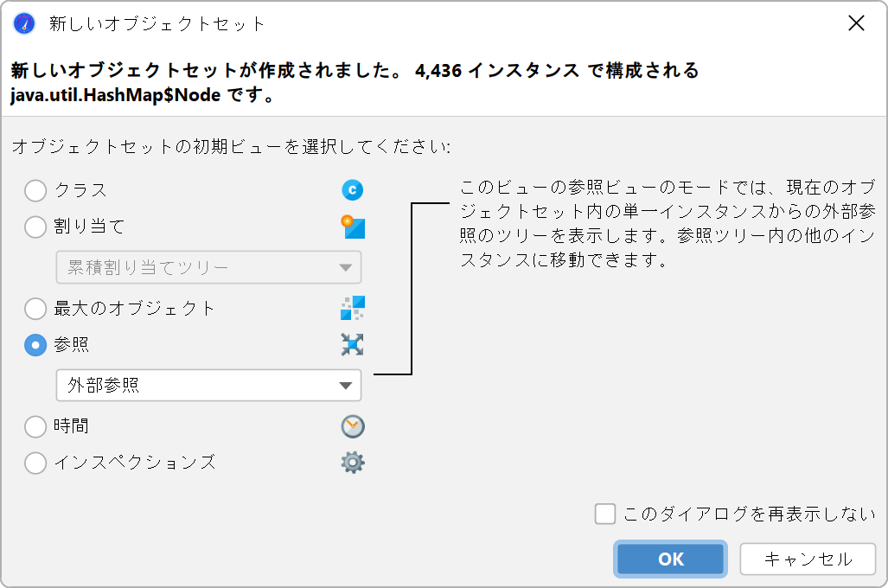Click the blue class 'C' icon
The image size is (888, 588).
pos(352,189)
